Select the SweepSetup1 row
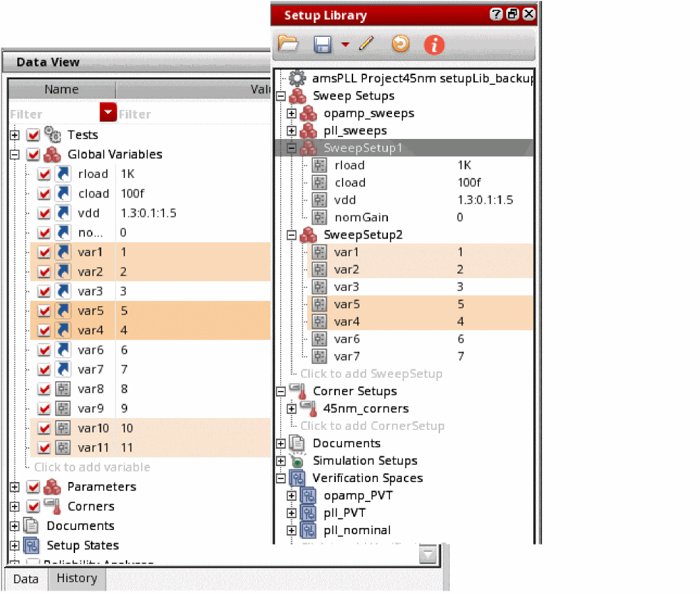Viewport: 700px width, 594px height. click(405, 148)
